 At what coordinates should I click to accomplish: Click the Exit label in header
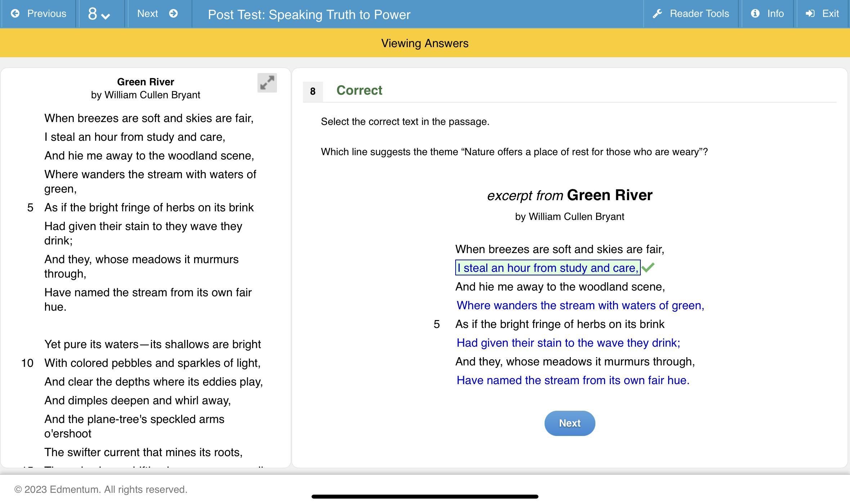tap(830, 14)
